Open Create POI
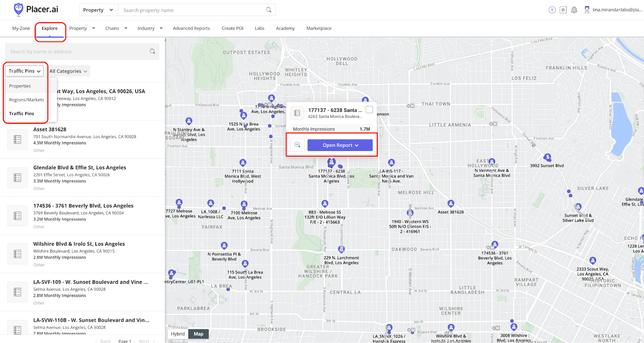Image resolution: width=644 pixels, height=343 pixels. coord(232,28)
